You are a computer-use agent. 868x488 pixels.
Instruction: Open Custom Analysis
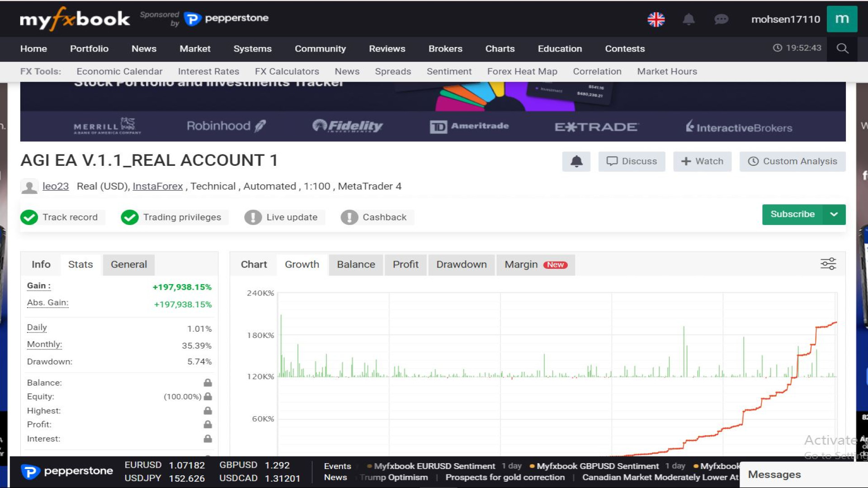[793, 161]
